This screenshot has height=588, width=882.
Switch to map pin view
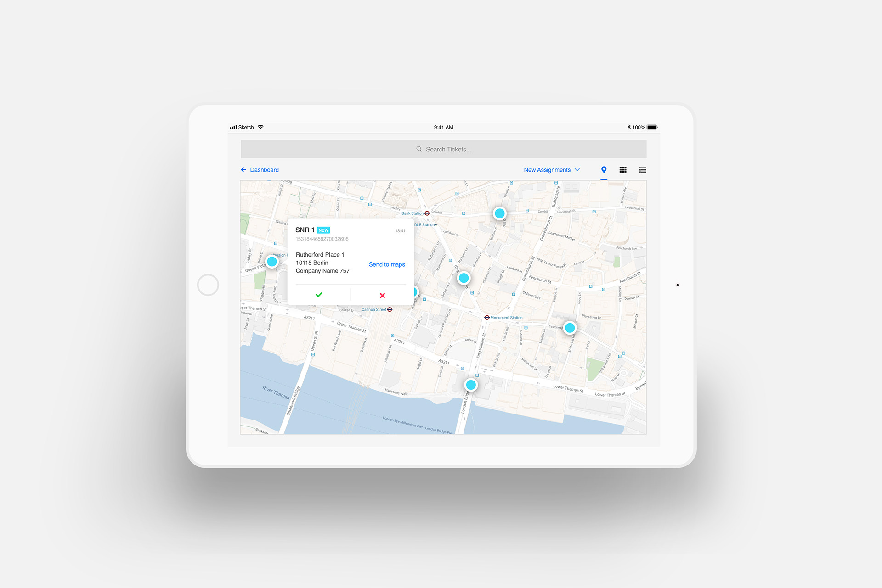point(604,170)
